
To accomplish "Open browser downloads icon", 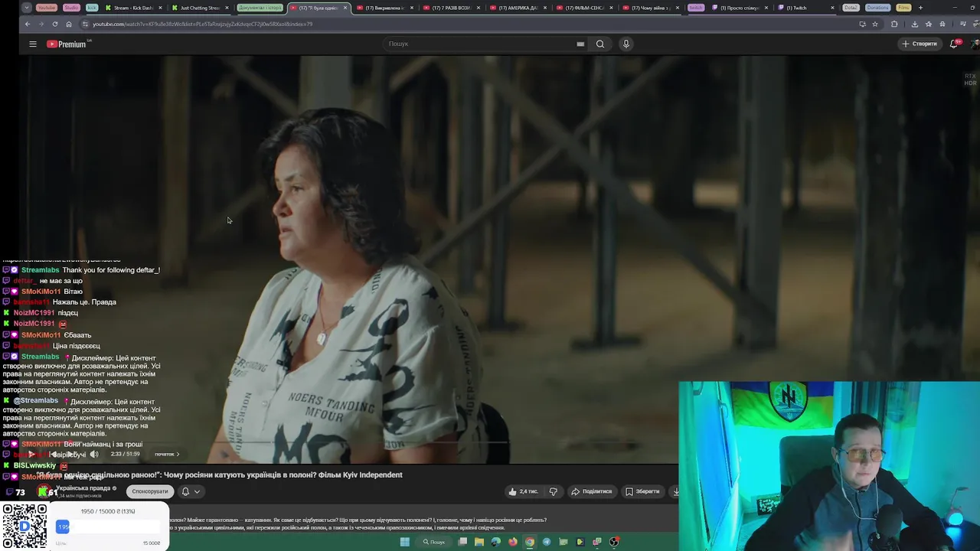I will tap(914, 24).
